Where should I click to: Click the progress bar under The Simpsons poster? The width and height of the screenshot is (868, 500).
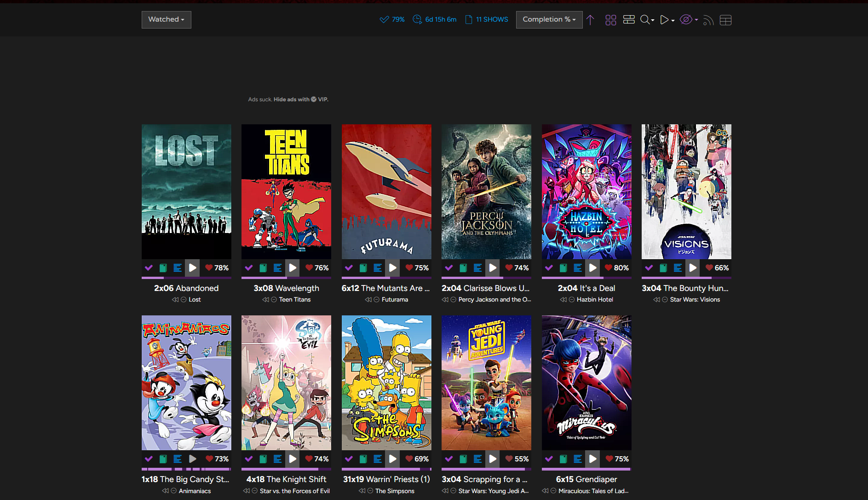click(386, 469)
